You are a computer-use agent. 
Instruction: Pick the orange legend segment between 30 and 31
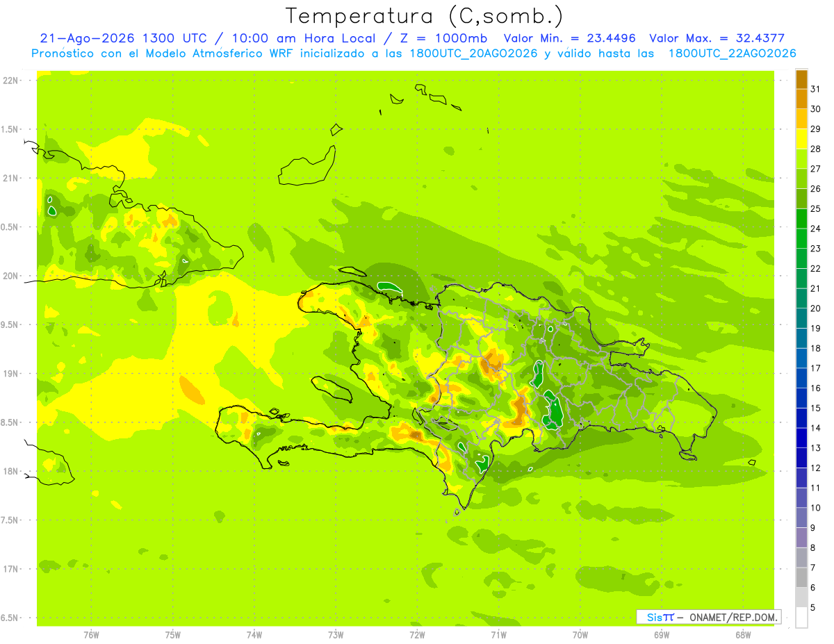pos(801,99)
